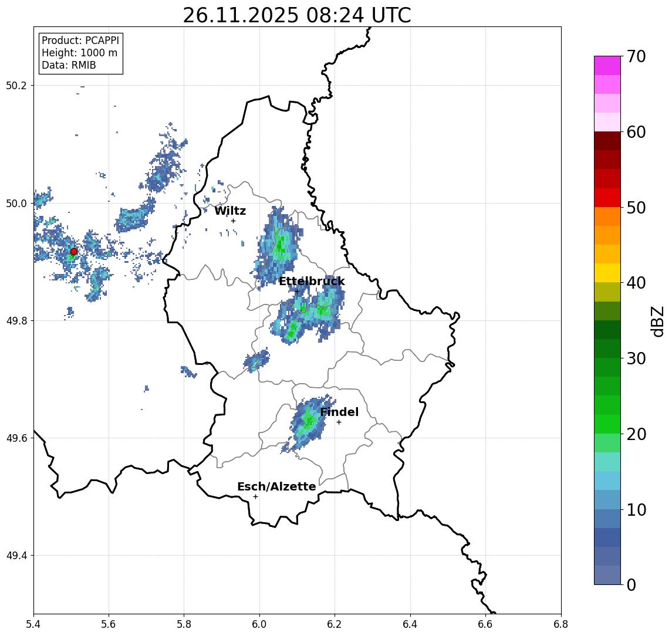Click the Ettelbruck city label

pos(312,281)
